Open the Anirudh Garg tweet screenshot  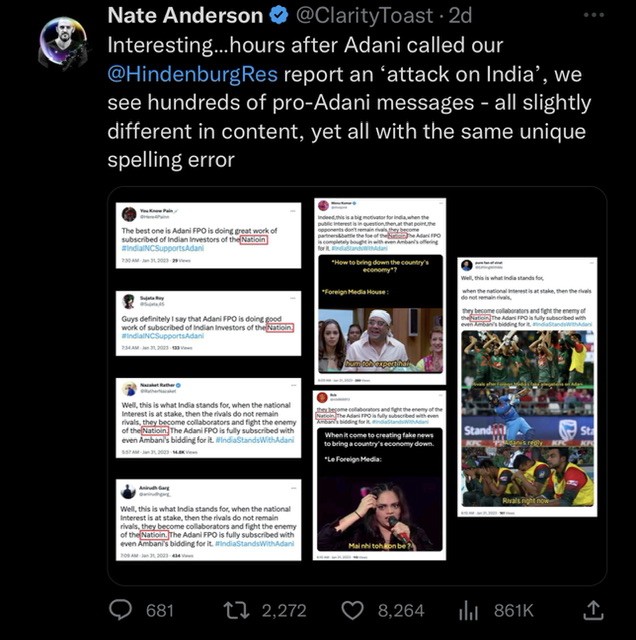(208, 520)
